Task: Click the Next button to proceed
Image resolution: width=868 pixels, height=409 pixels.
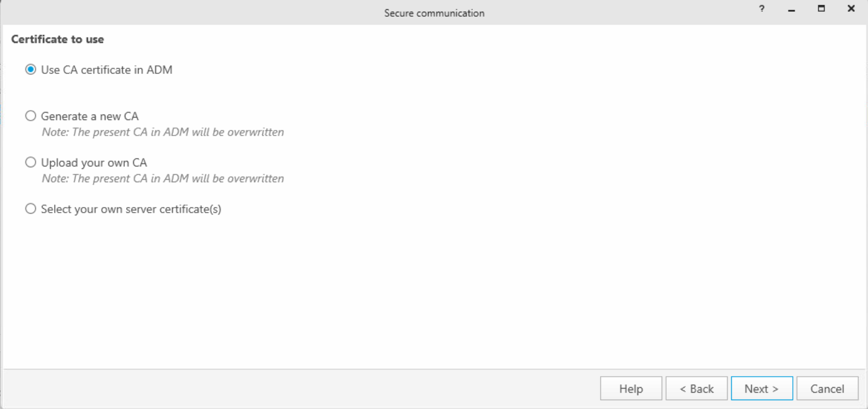Action: click(x=762, y=388)
